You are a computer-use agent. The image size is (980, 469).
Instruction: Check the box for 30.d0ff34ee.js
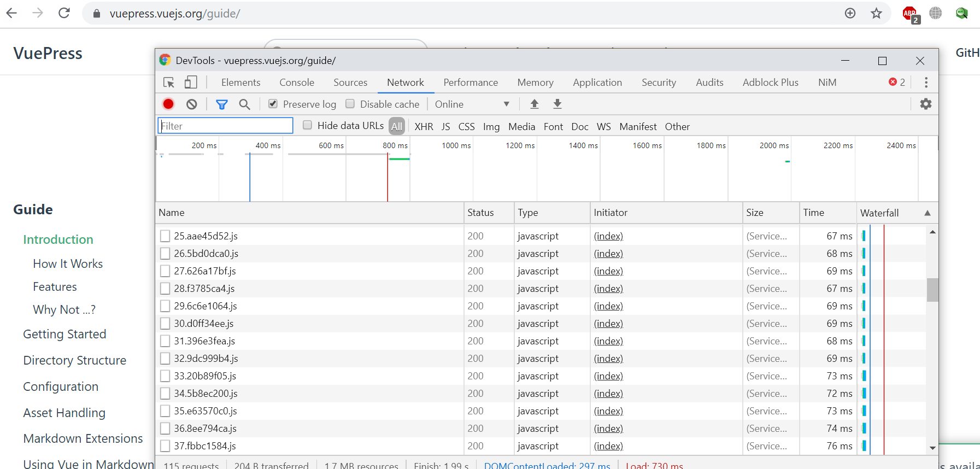point(165,324)
